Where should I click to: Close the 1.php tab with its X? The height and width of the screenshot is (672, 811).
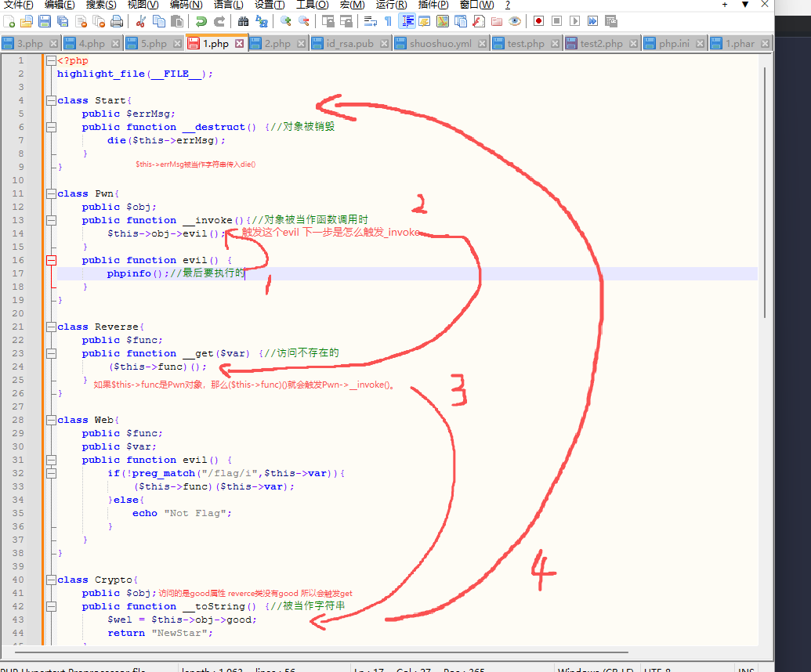(x=239, y=44)
